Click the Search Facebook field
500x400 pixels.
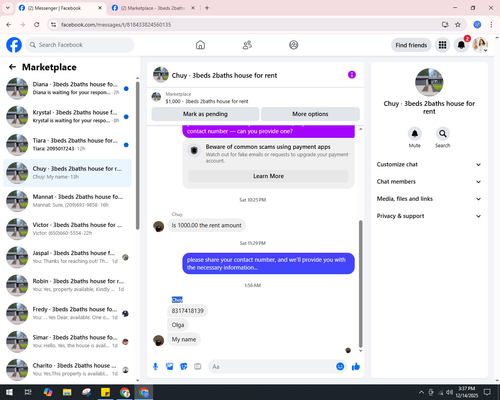pos(80,45)
